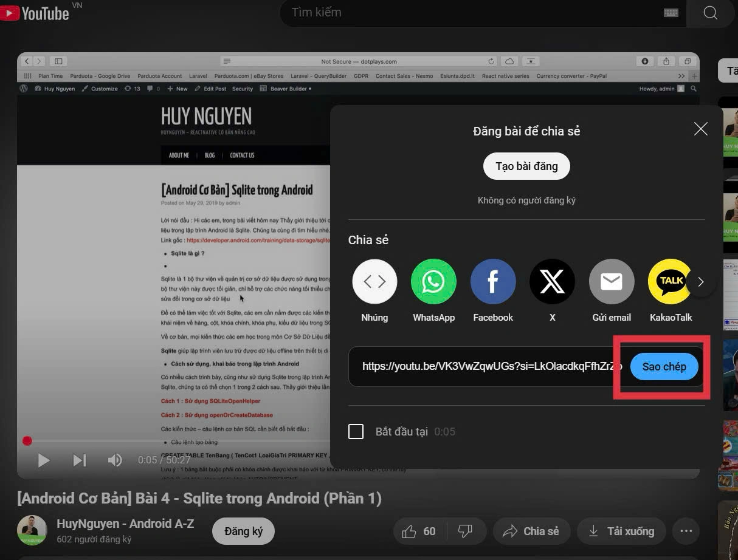Share via KakaoTalk icon
The width and height of the screenshot is (738, 560).
click(x=671, y=281)
